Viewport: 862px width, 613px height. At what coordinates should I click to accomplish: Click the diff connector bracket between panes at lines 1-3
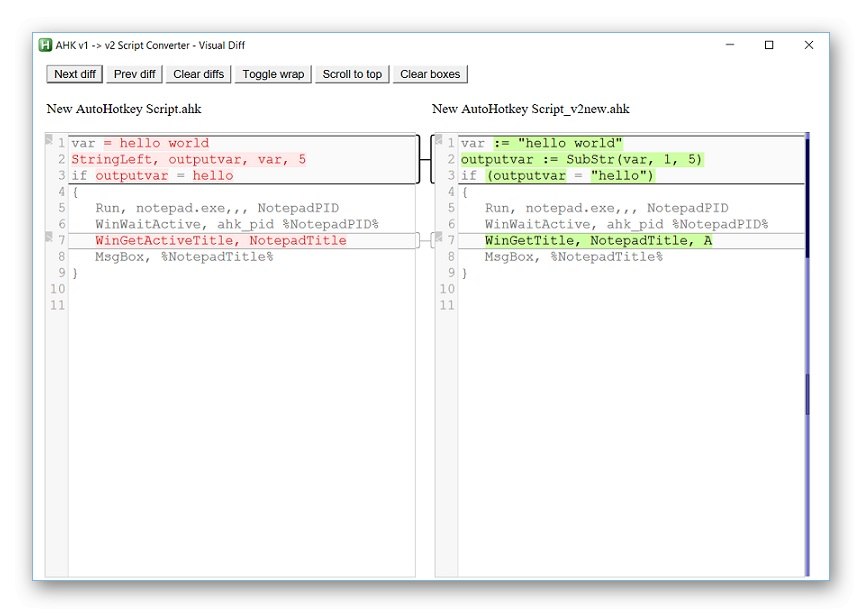425,159
